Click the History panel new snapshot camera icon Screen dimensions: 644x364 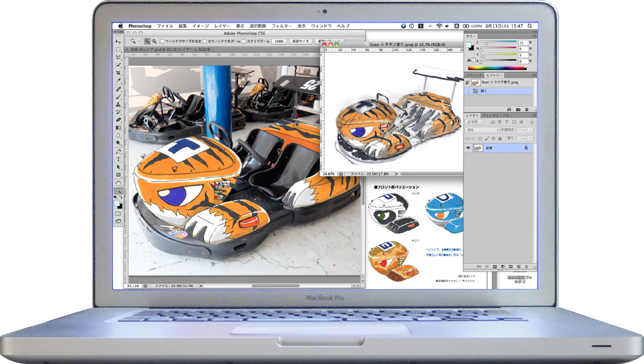pyautogui.click(x=518, y=109)
